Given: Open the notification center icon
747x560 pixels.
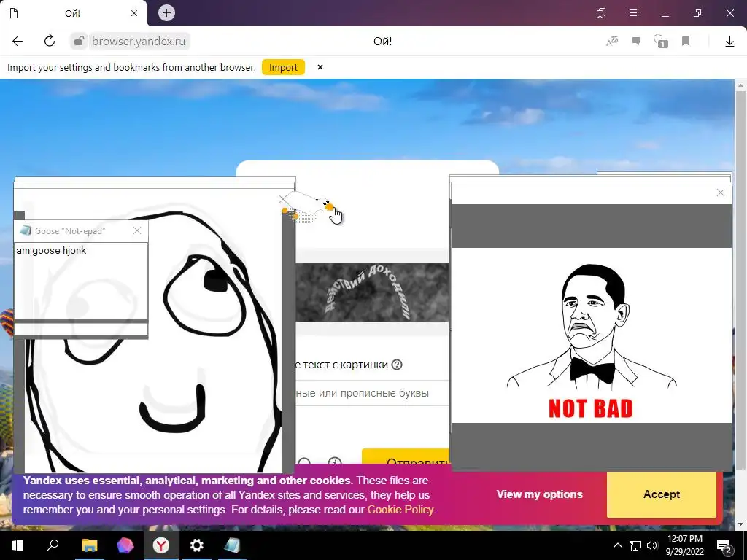Looking at the screenshot, I should pyautogui.click(x=724, y=545).
